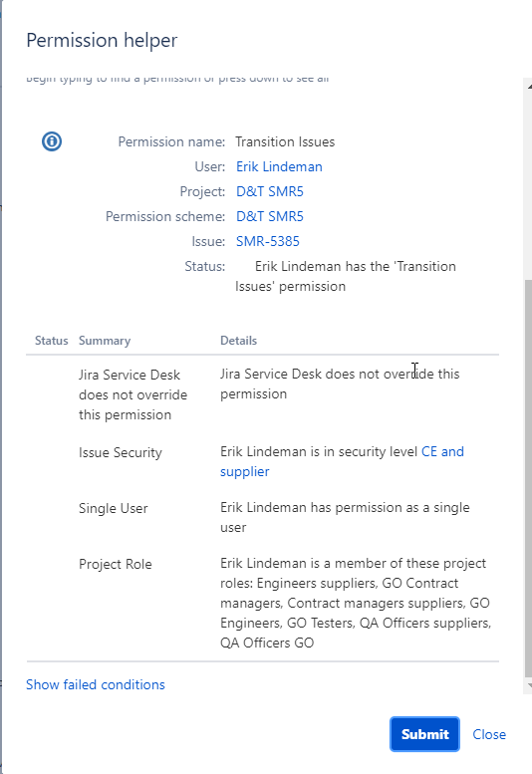Open the D&T SMR5 project link
532x774 pixels.
[x=269, y=191]
